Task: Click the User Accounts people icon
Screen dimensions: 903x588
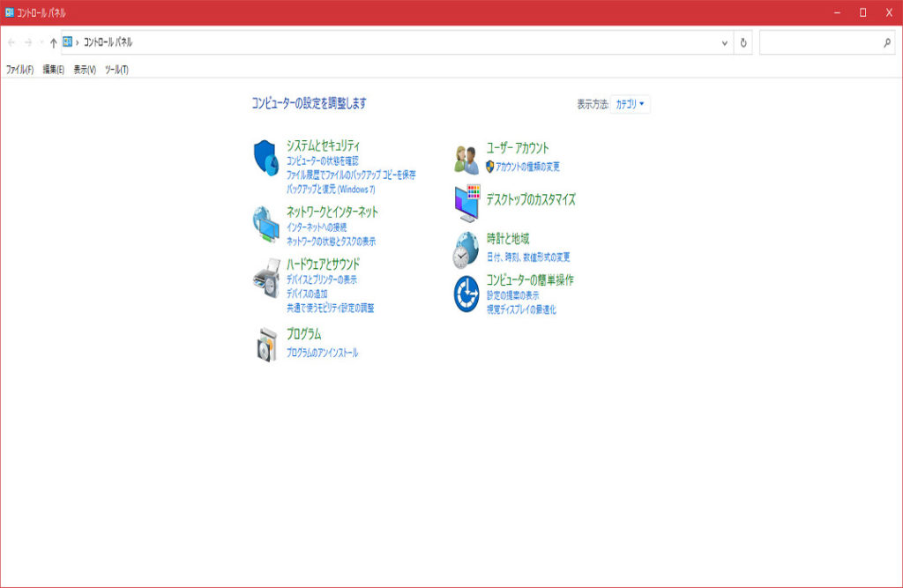Action: pyautogui.click(x=466, y=159)
